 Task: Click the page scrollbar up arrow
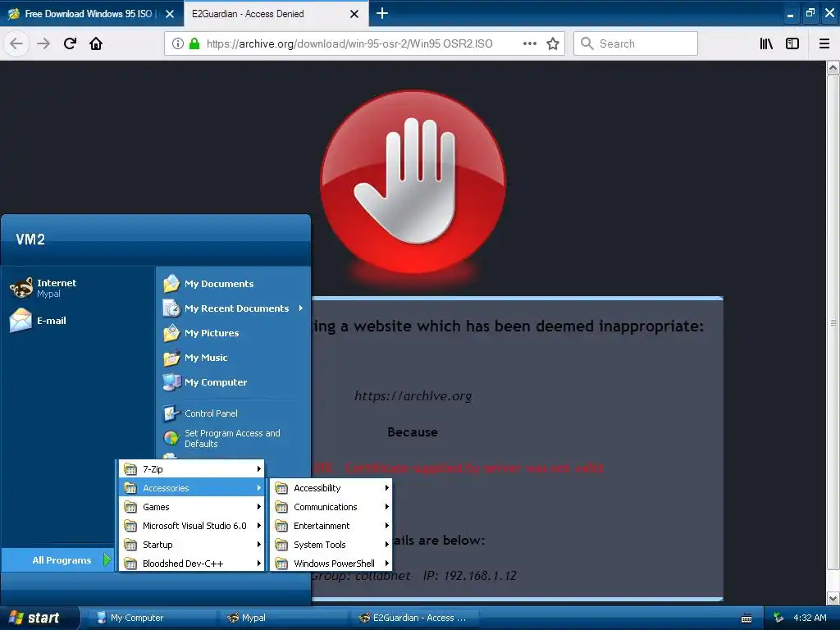click(833, 68)
